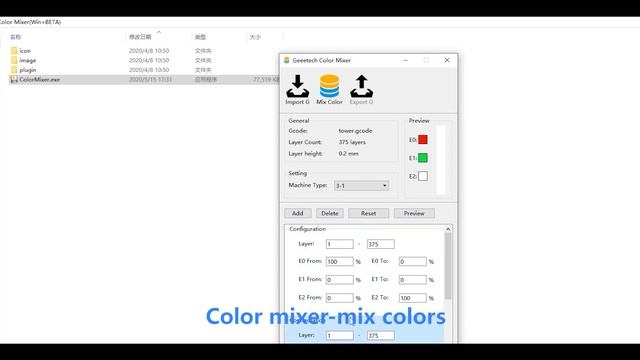Click the E2 To percentage field
This screenshot has width=640, height=360.
click(x=413, y=298)
